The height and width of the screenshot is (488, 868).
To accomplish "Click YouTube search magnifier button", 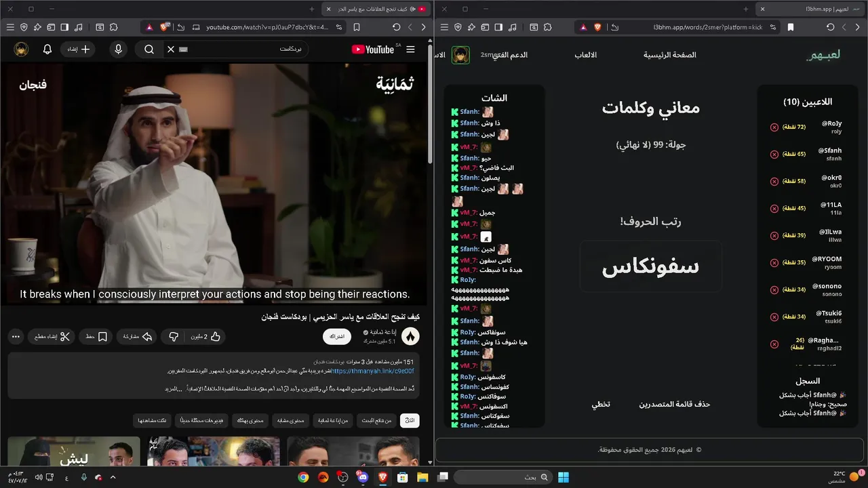I will pyautogui.click(x=149, y=49).
